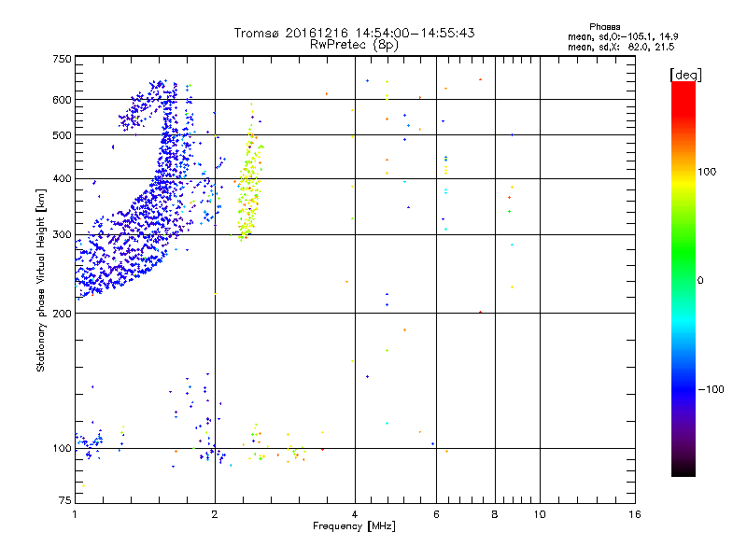Click the '500' y-axis tick label
747x560 pixels.
62,135
